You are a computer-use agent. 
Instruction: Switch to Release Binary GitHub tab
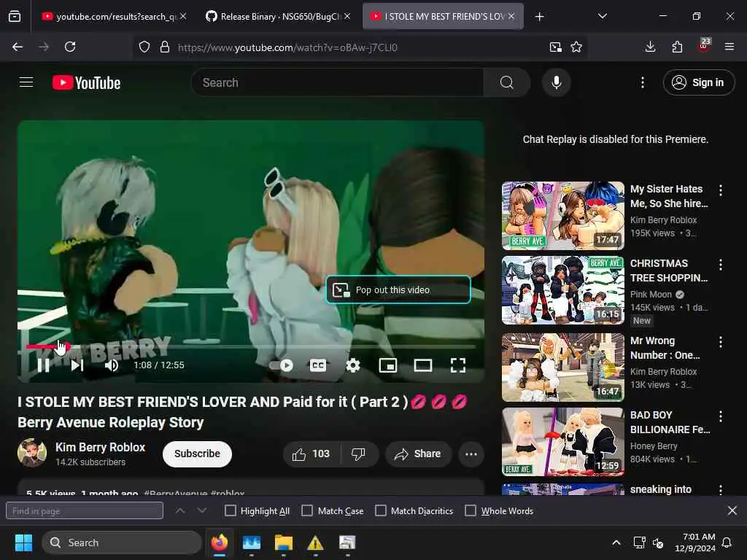pos(279,16)
